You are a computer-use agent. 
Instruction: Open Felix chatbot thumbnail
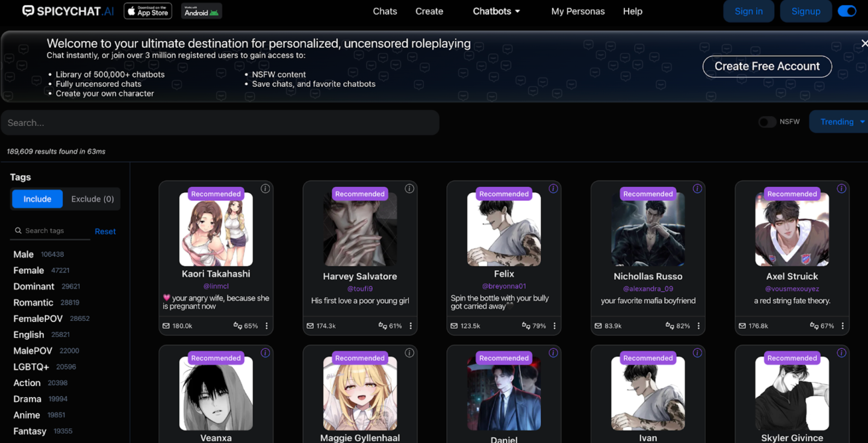click(504, 229)
